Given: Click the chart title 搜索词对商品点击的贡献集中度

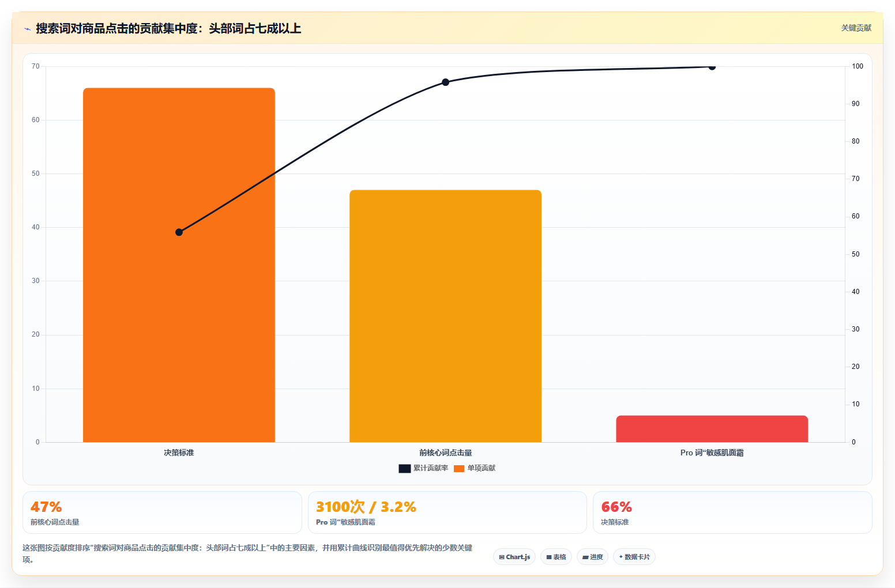Looking at the screenshot, I should [x=168, y=28].
